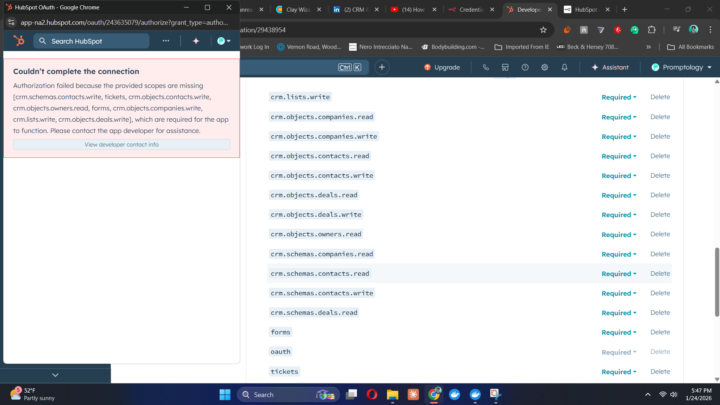Image resolution: width=720 pixels, height=405 pixels.
Task: Open the taskbar clock and date
Action: click(701, 394)
